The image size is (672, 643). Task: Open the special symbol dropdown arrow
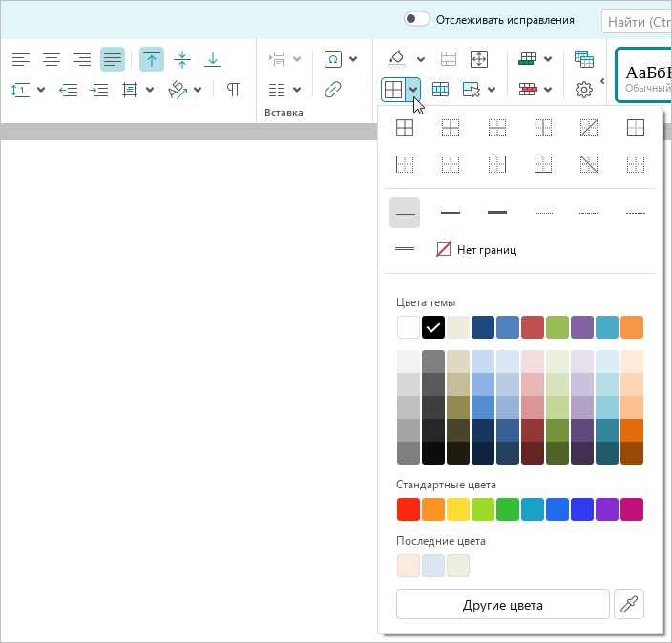click(x=353, y=59)
